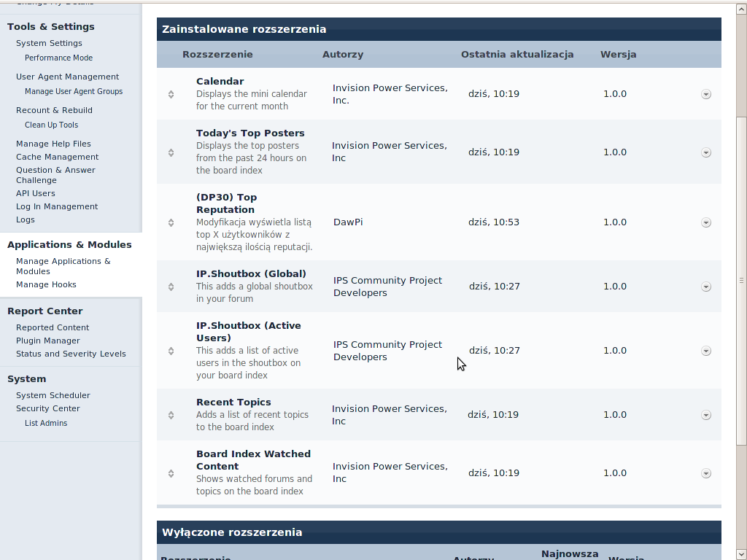Image resolution: width=747 pixels, height=560 pixels.
Task: Open System Settings link
Action: [49, 43]
